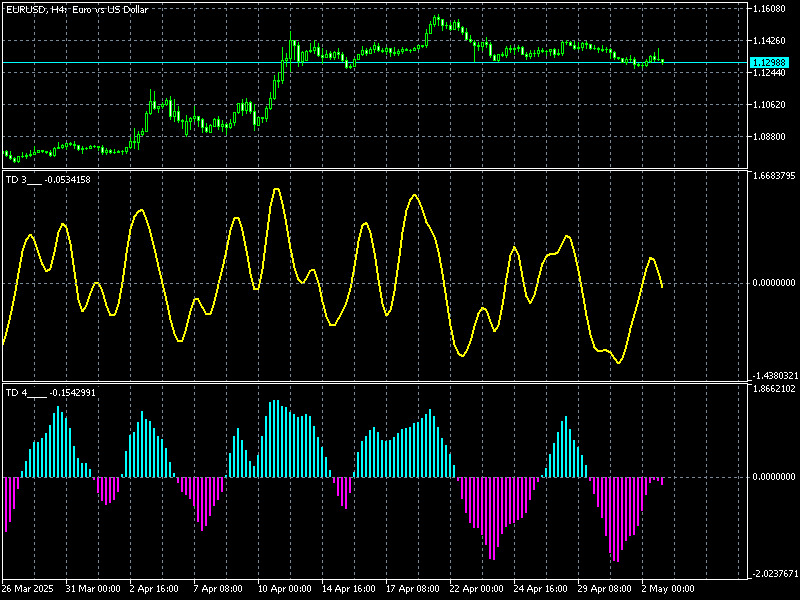
Task: Click the 7 Apr 08:00 time label
Action: 218,589
